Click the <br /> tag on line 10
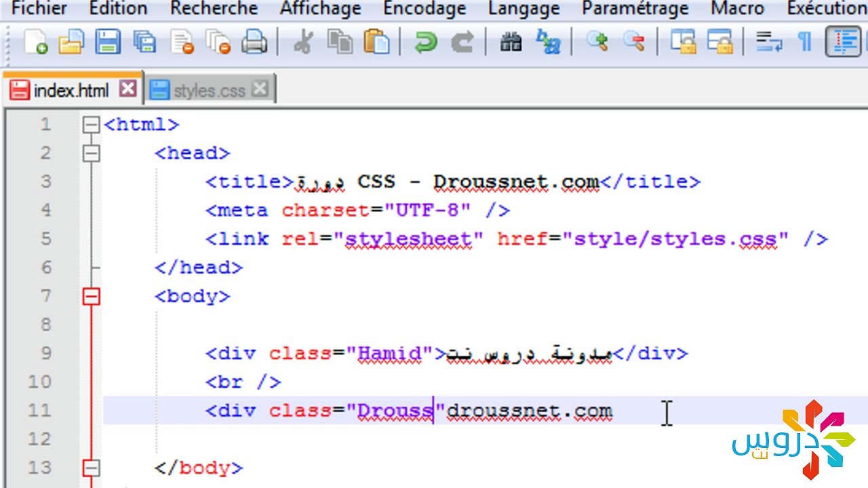Screen dimensions: 868x488 (x=243, y=382)
